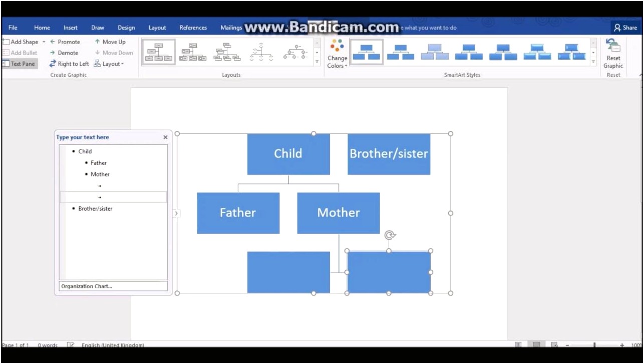
Task: Open the Change Colors dropdown
Action: tap(337, 54)
